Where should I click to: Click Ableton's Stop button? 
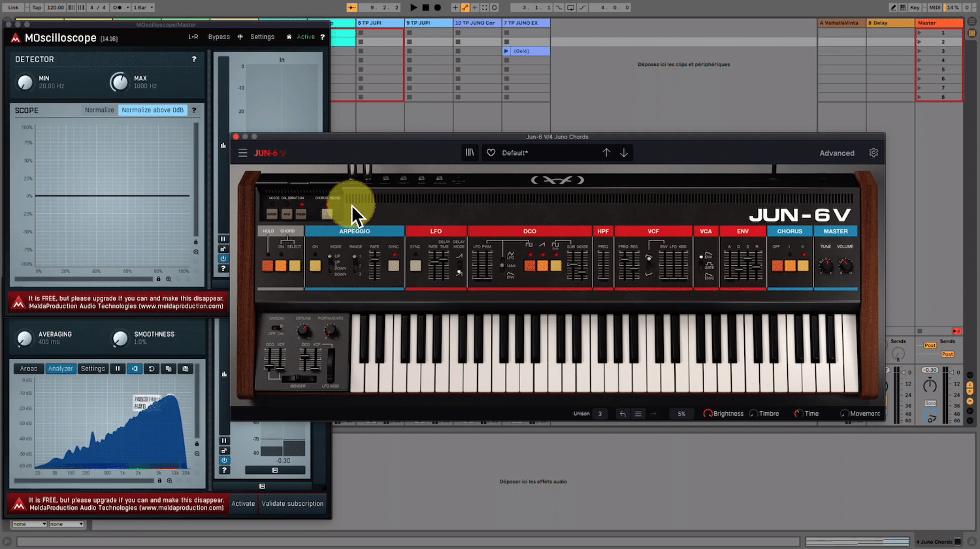pyautogui.click(x=425, y=8)
